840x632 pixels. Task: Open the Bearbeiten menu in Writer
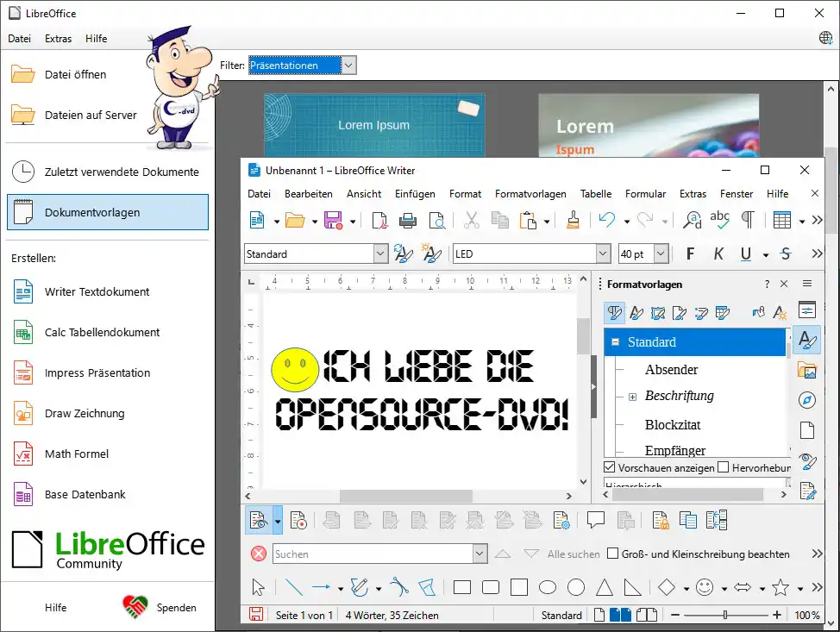click(309, 194)
